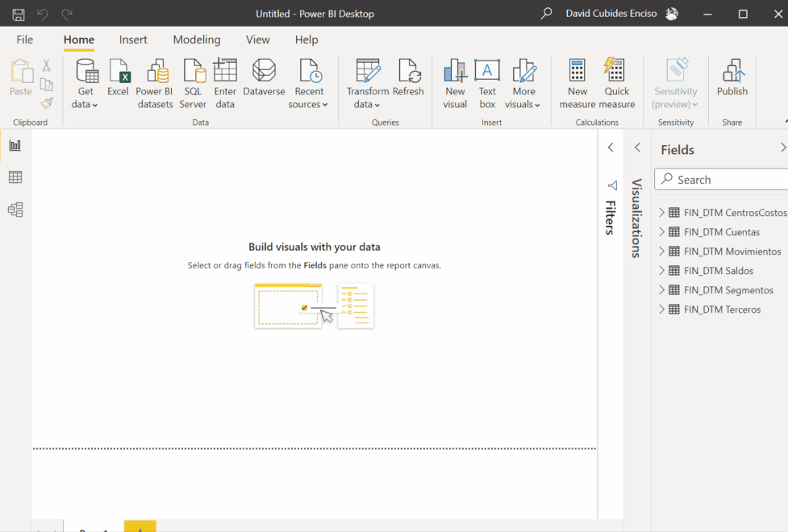Image resolution: width=788 pixels, height=532 pixels.
Task: Add a new page with plus tab
Action: (x=140, y=527)
